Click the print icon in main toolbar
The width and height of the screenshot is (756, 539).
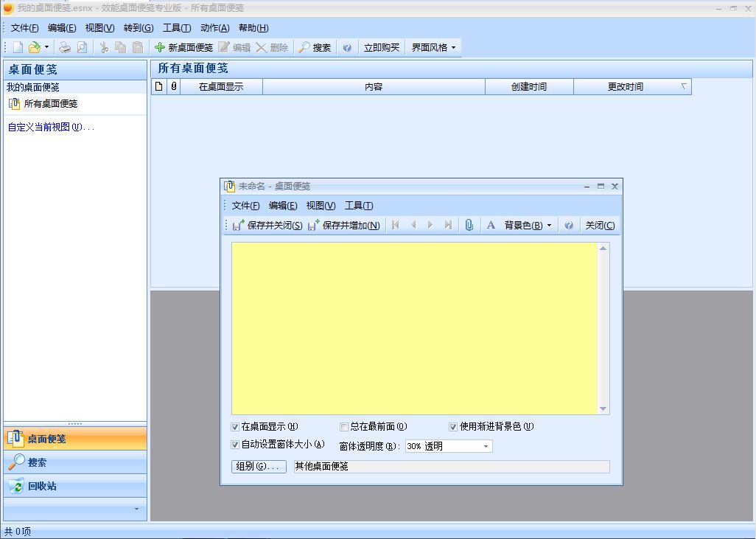[65, 47]
